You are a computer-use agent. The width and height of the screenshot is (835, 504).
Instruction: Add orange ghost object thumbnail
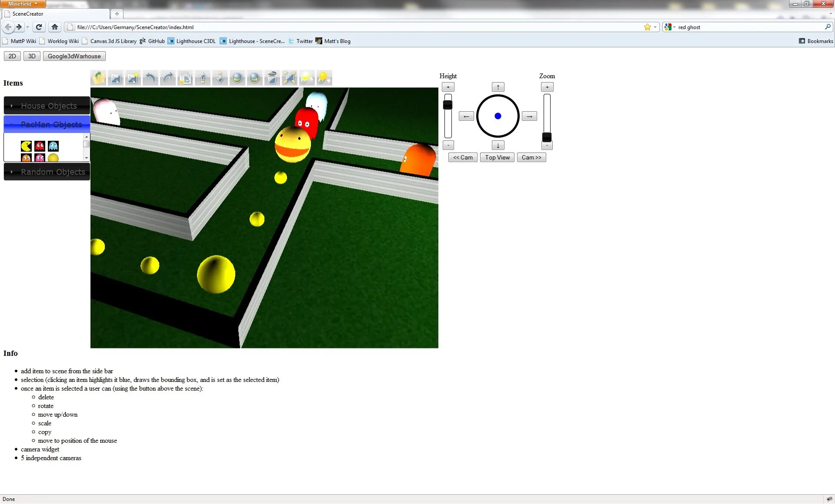click(x=26, y=157)
